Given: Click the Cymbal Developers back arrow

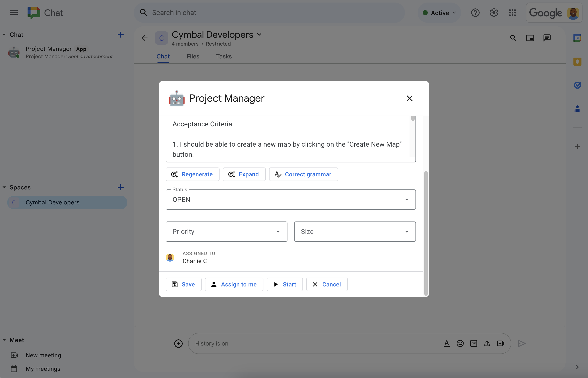Looking at the screenshot, I should click(x=145, y=38).
